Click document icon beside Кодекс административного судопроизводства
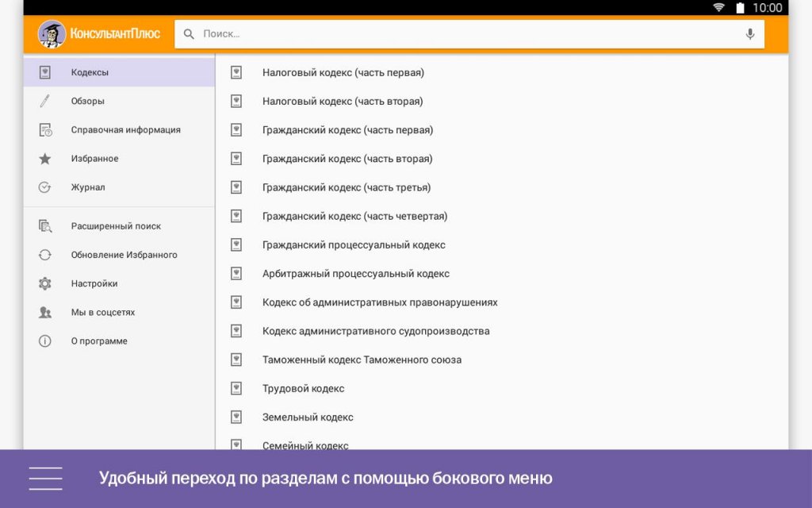The width and height of the screenshot is (812, 508). coord(236,331)
